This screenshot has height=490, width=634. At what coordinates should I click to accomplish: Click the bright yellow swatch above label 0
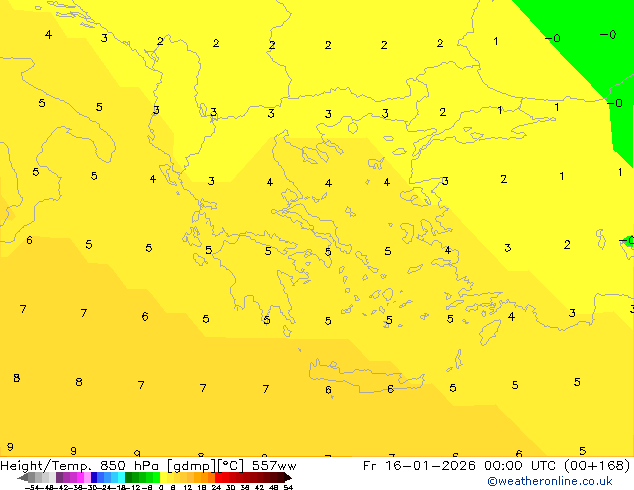(x=163, y=478)
